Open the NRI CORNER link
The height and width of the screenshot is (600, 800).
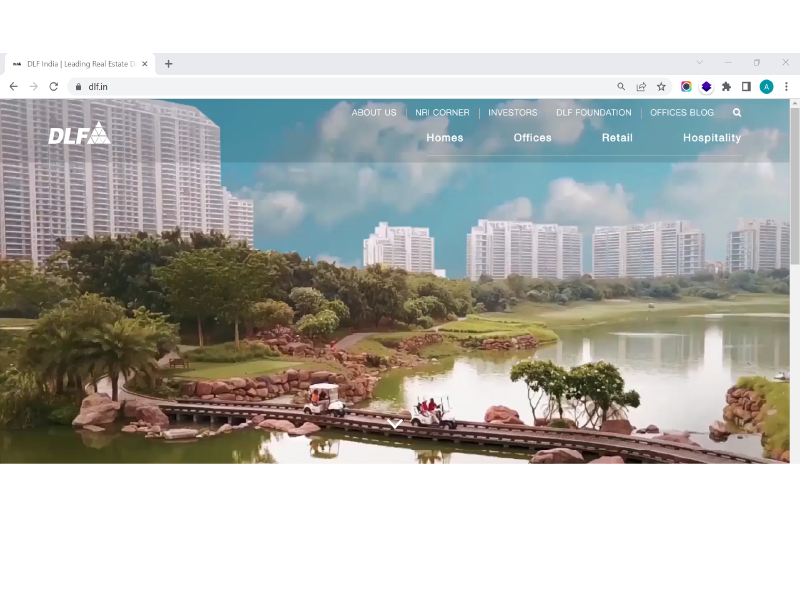442,113
